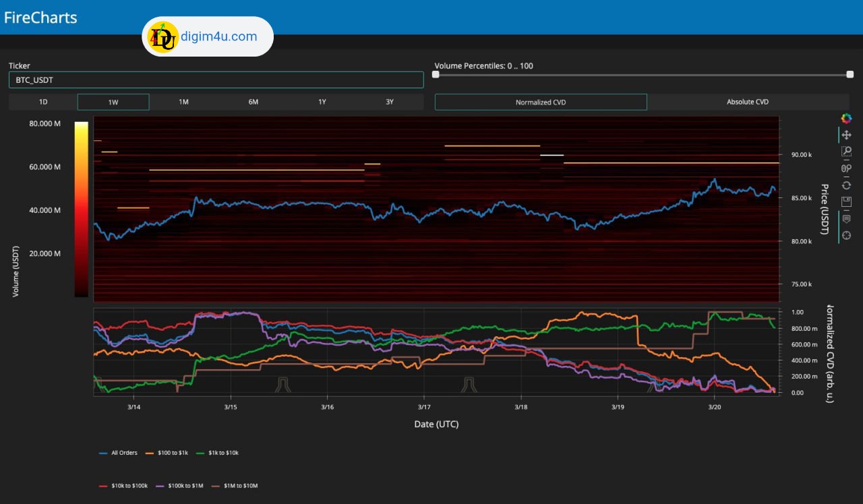The image size is (863, 504).
Task: Click the right Volume Percentiles slider handle
Action: (850, 74)
